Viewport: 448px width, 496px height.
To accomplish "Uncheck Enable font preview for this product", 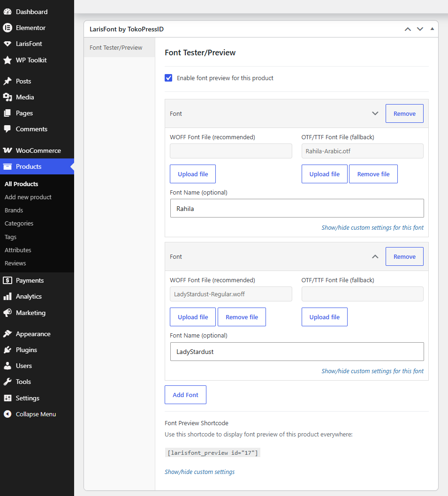I will [x=168, y=78].
